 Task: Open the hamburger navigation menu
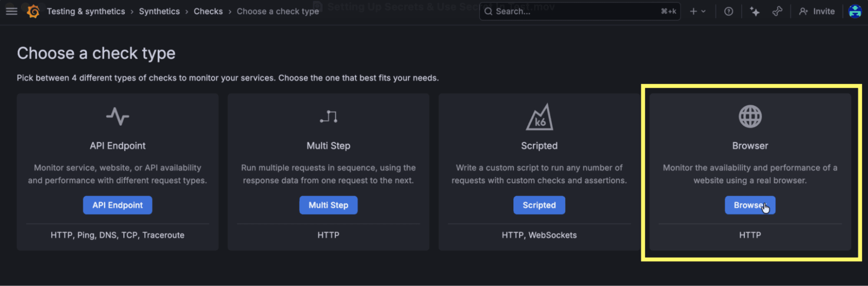click(12, 11)
